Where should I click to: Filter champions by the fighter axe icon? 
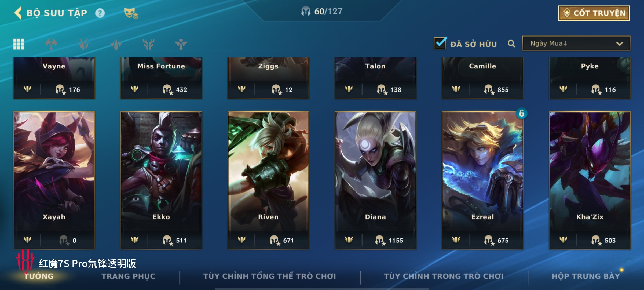pos(51,44)
